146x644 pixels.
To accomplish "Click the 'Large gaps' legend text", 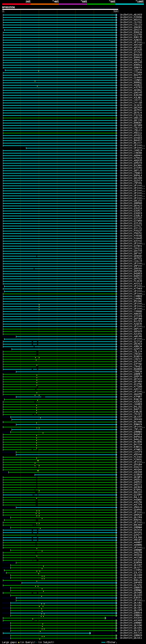I will pos(10,642).
